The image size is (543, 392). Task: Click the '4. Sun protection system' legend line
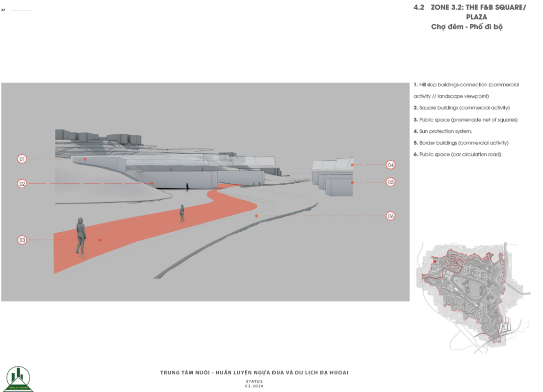[x=442, y=131]
